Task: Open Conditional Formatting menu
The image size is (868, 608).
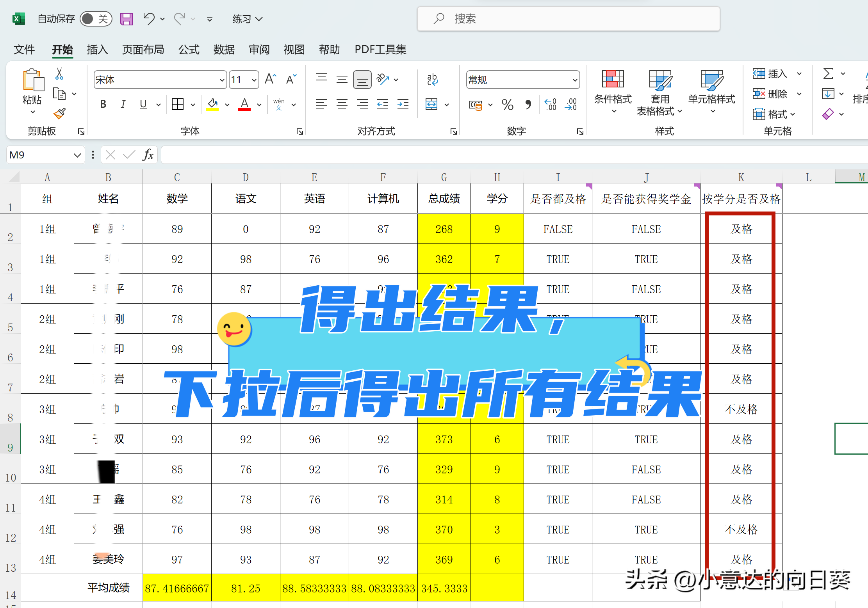Action: click(x=613, y=92)
